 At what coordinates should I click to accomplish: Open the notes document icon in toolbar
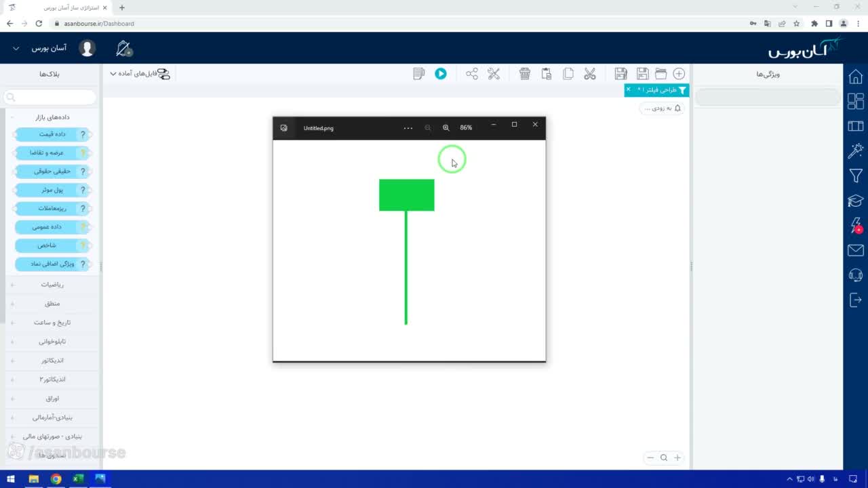click(x=419, y=74)
